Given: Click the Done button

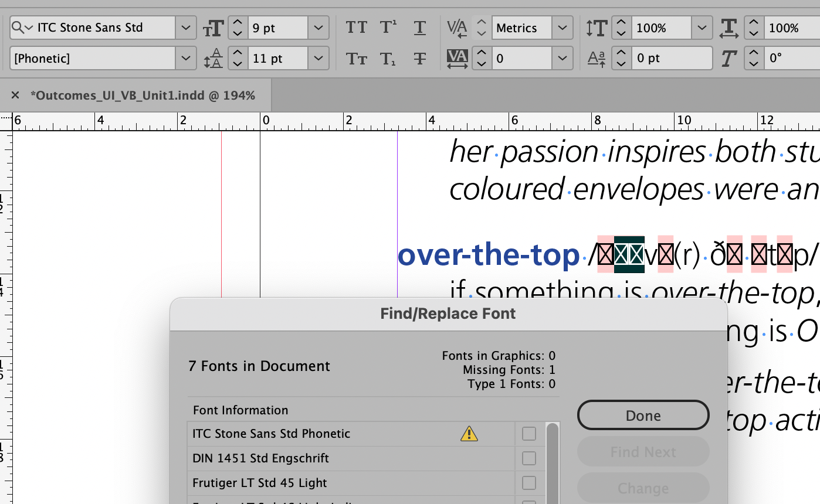Looking at the screenshot, I should click(643, 415).
